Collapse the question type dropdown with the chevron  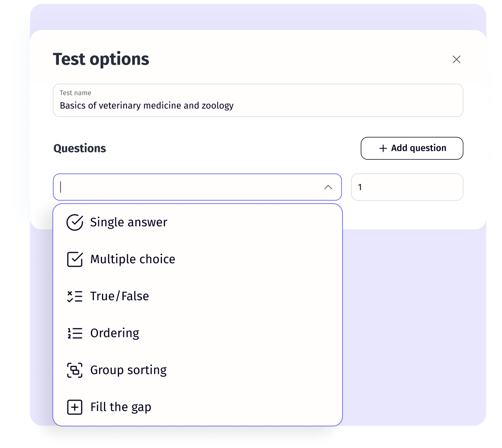click(x=328, y=187)
